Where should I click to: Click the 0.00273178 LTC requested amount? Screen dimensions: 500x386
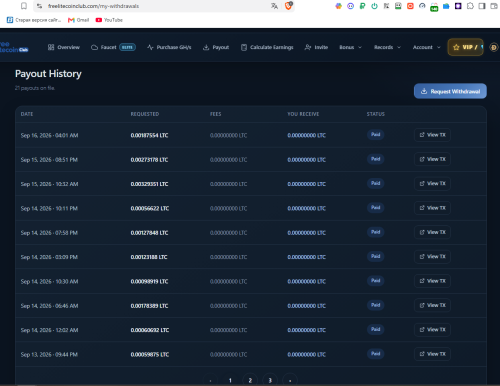point(149,160)
